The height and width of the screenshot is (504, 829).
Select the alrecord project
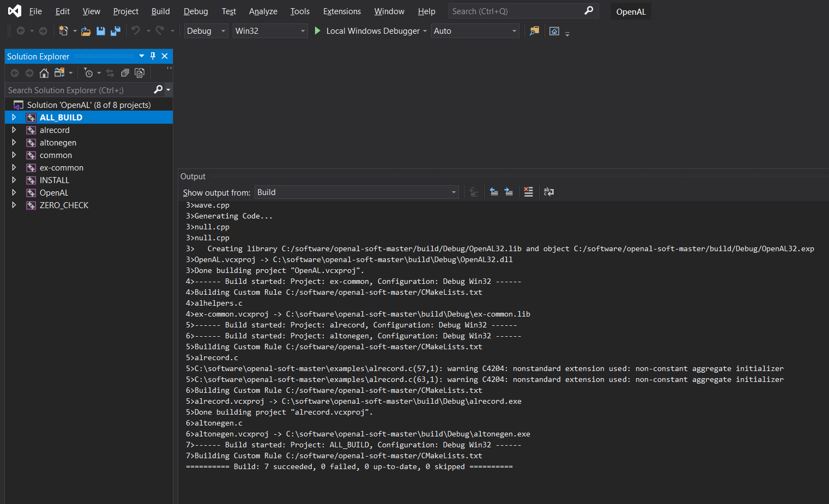pos(55,130)
